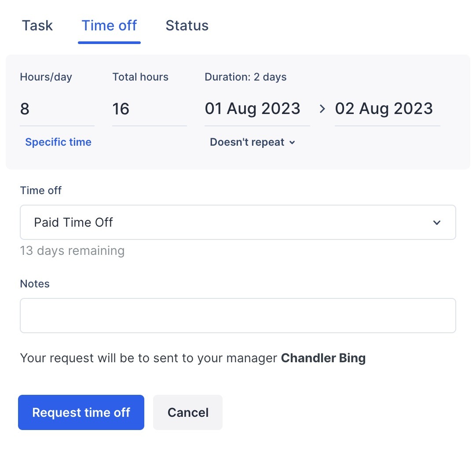The image size is (476, 456).
Task: Click the chevron beside "Doesn't repeat"
Action: coord(293,142)
